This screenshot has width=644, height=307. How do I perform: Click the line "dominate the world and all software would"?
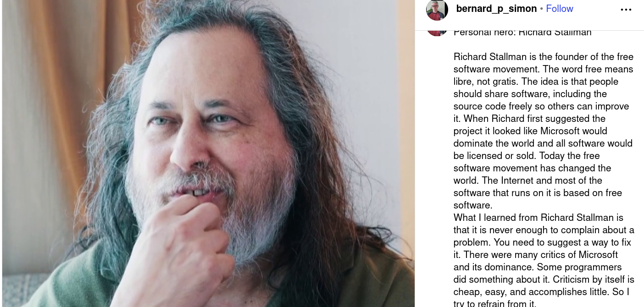[x=543, y=143]
